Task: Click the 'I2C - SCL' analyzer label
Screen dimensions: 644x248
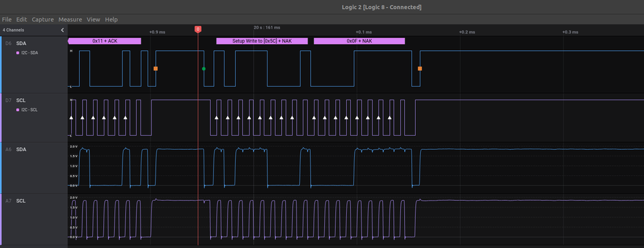Action: (x=30, y=110)
